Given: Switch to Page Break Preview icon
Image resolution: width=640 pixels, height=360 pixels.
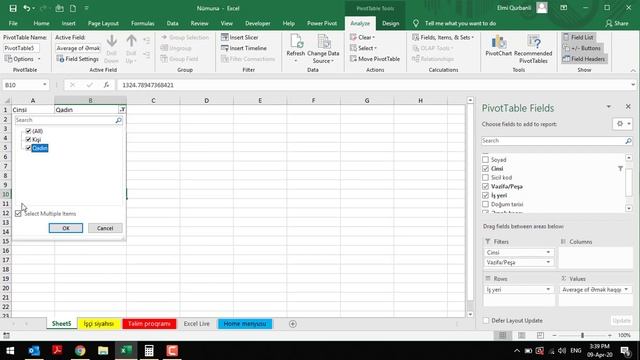Looking at the screenshot, I should (x=540, y=335).
